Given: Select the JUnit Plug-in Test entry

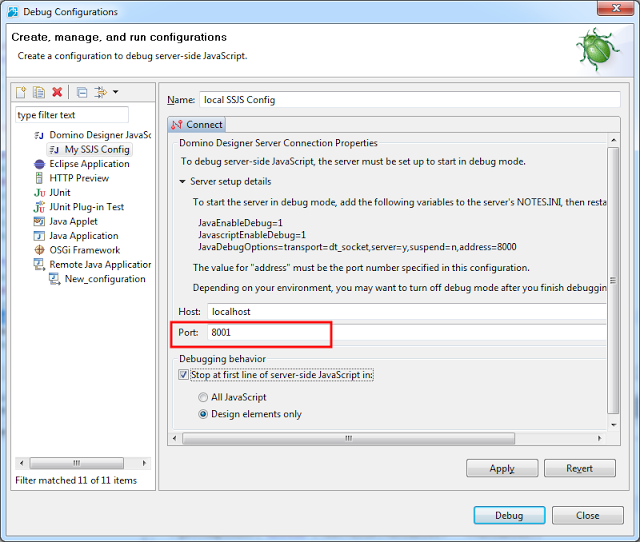Looking at the screenshot, I should [x=86, y=207].
